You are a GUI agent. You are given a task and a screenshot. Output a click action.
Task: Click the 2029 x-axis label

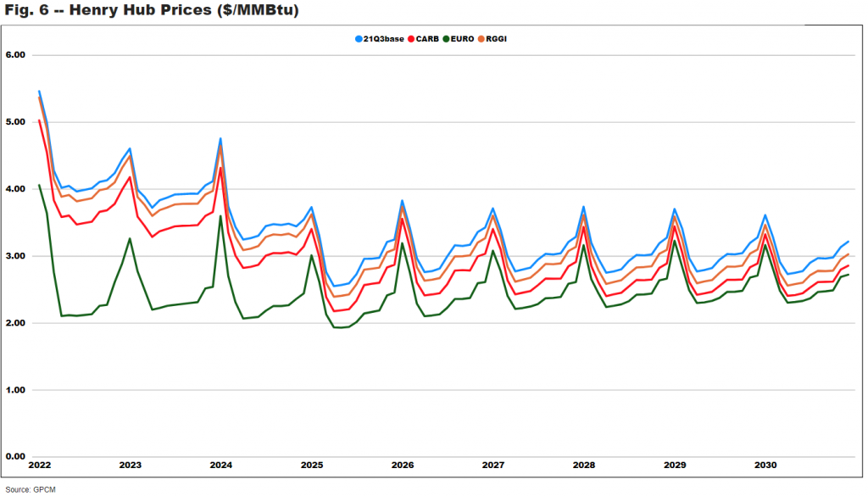tap(675, 465)
